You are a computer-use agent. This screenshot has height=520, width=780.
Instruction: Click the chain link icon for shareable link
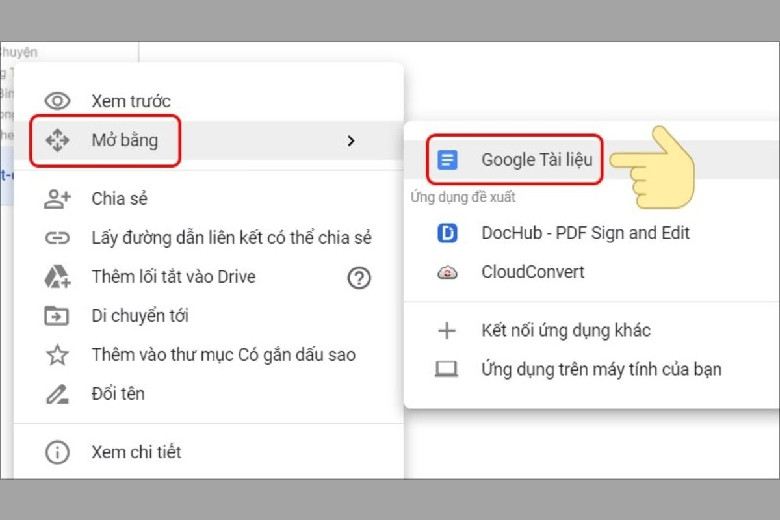click(x=57, y=238)
